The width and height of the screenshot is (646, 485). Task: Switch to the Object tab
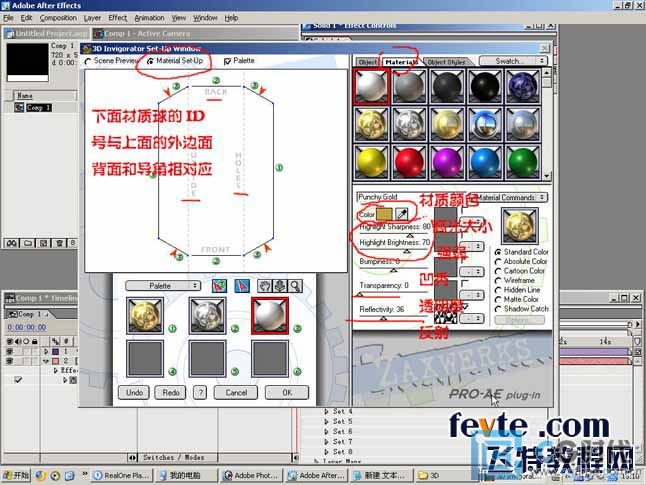click(367, 62)
